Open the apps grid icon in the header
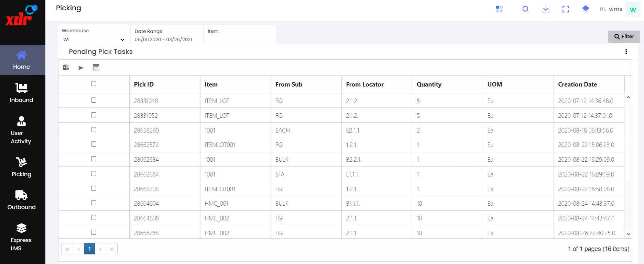644x264 pixels. click(x=499, y=9)
